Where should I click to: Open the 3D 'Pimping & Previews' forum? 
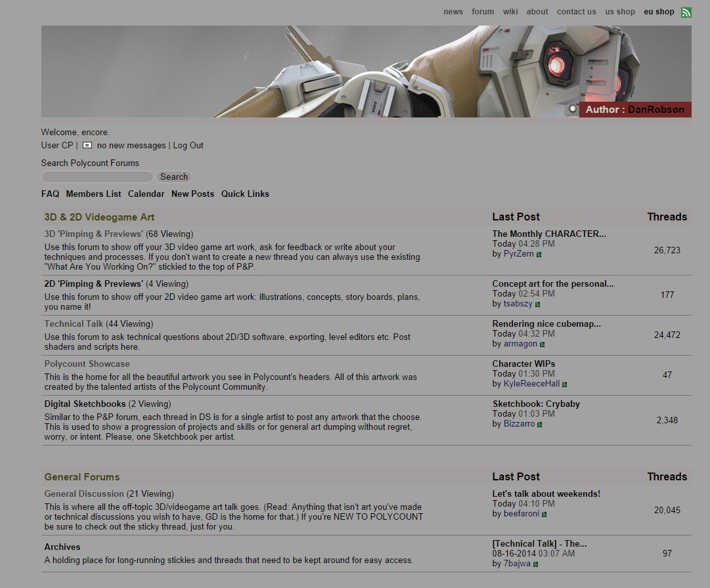(93, 234)
